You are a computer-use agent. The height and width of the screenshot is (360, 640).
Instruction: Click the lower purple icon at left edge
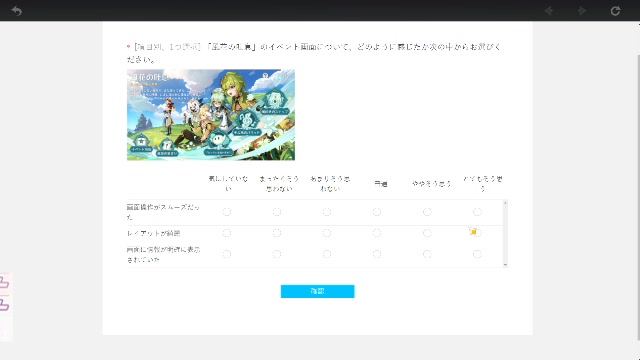(4, 304)
